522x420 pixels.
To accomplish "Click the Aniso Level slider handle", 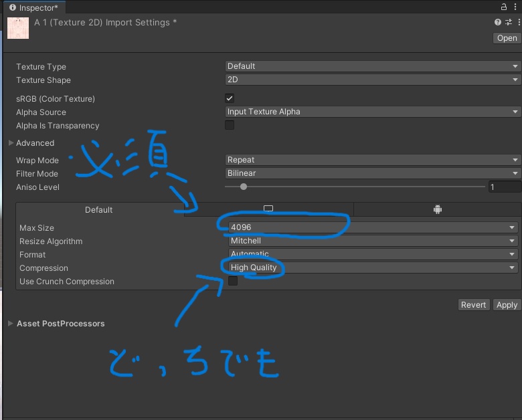I will tap(243, 187).
